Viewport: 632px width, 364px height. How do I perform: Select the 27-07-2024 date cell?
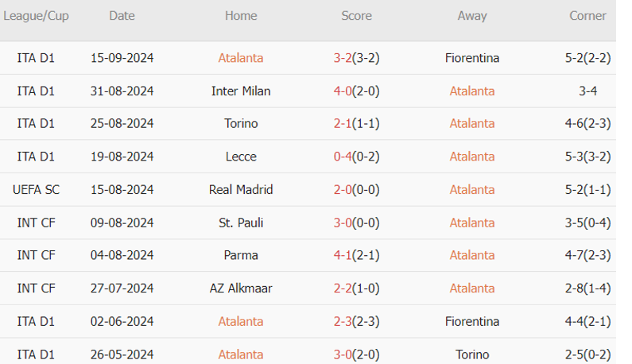click(x=122, y=288)
